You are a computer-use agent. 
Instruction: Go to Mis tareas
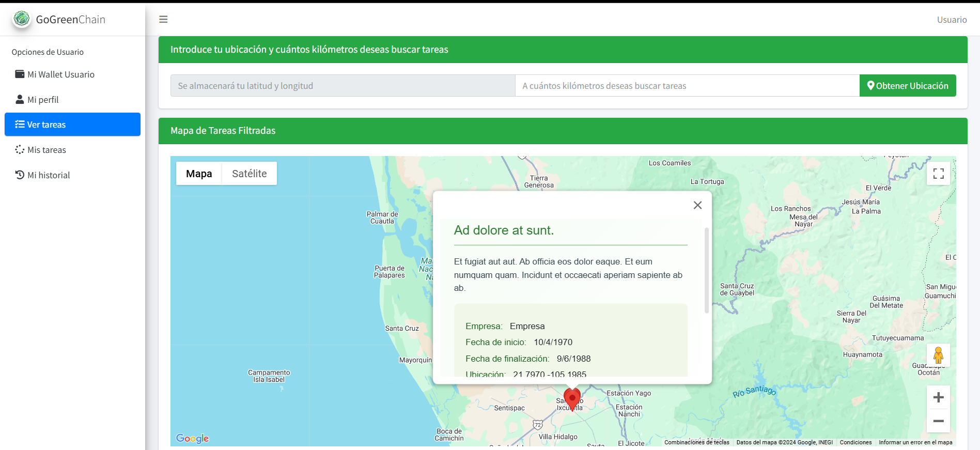click(72, 150)
